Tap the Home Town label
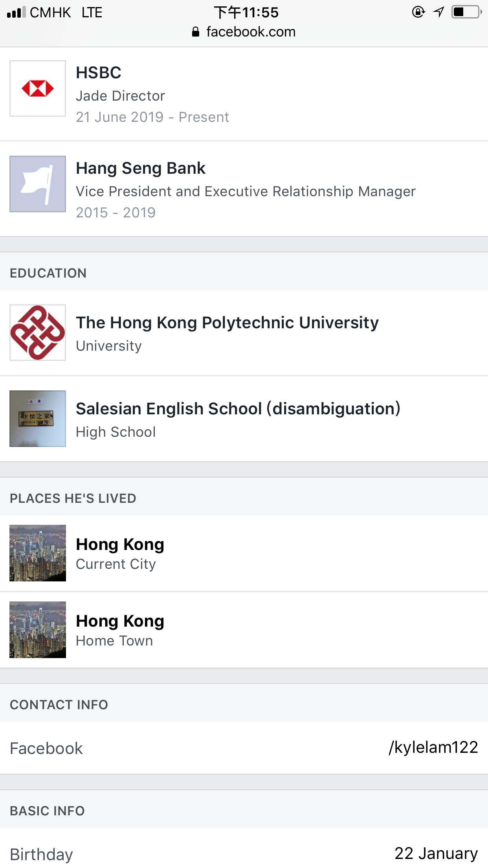The height and width of the screenshot is (868, 488). (114, 641)
